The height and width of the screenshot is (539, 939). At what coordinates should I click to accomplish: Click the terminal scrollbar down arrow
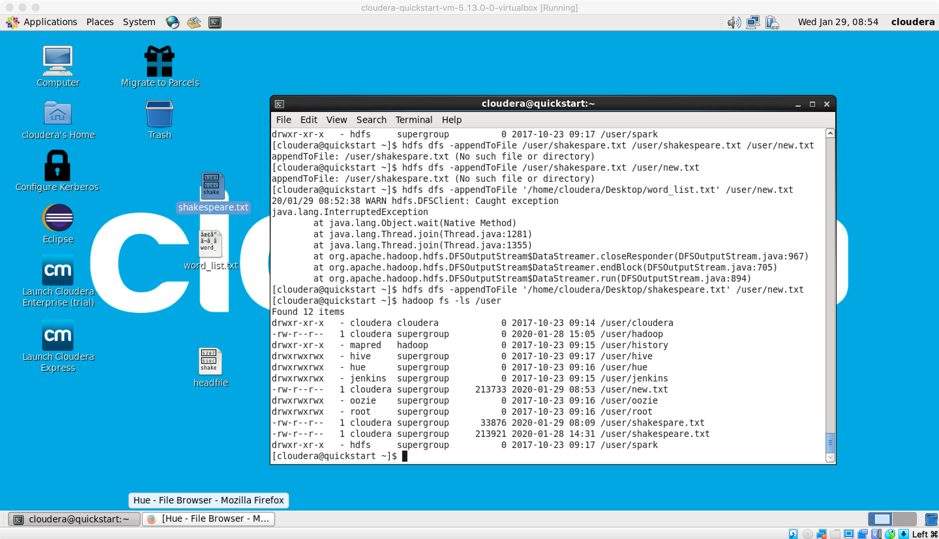tap(830, 458)
